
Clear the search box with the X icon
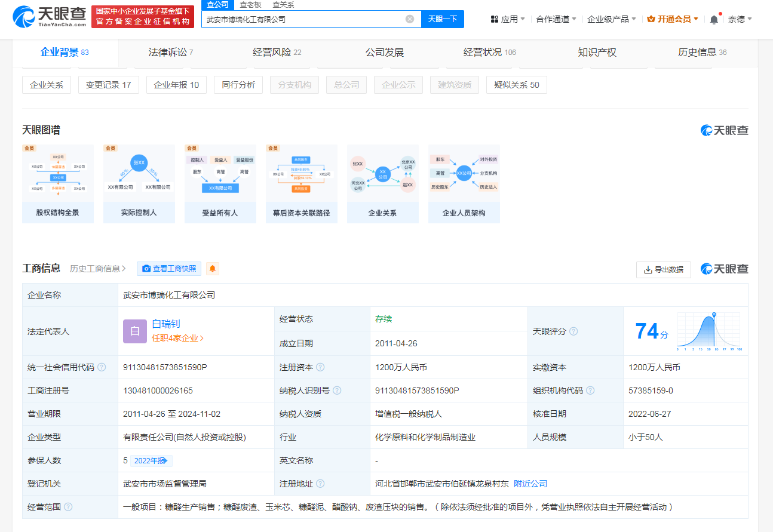[x=410, y=19]
